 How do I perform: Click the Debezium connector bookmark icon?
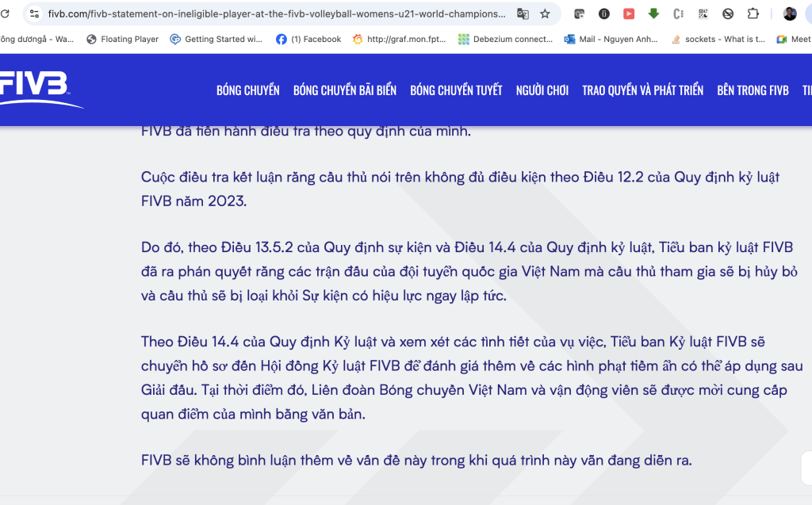click(x=463, y=40)
